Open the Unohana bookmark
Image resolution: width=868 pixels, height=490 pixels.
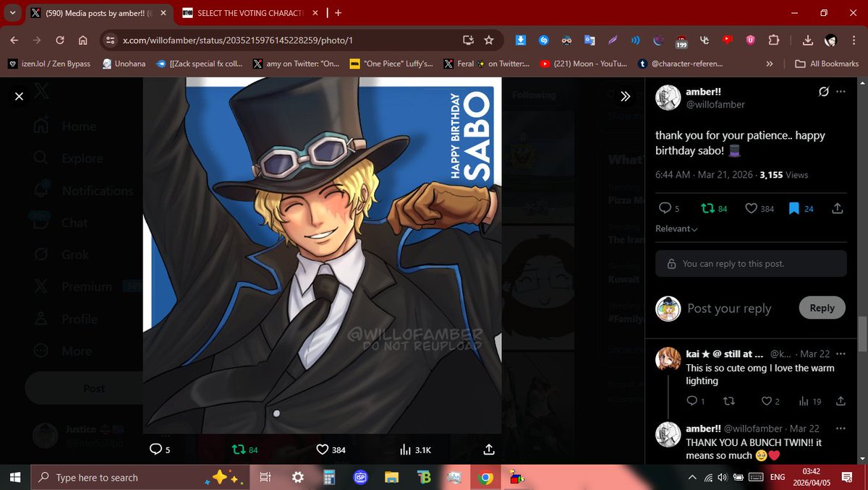124,64
